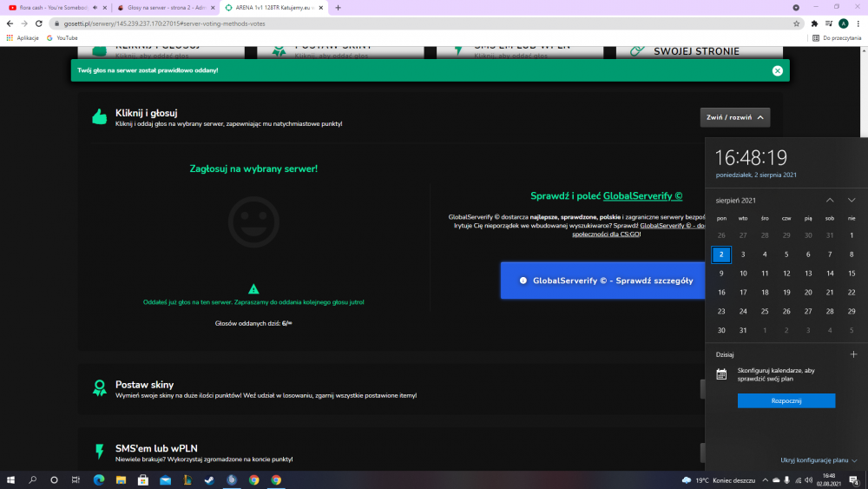Open File Explorer from taskbar
868x489 pixels.
(121, 480)
